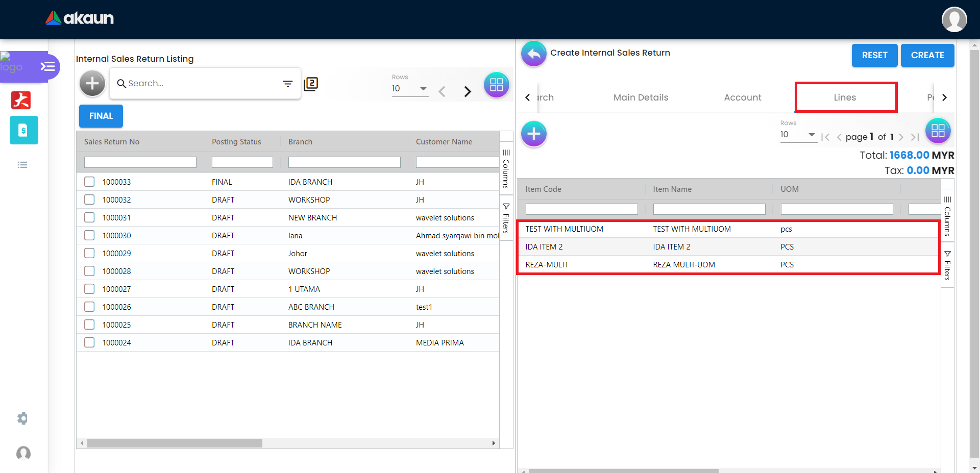Open the grid view button in listing
The width and height of the screenshot is (980, 473).
[x=496, y=85]
